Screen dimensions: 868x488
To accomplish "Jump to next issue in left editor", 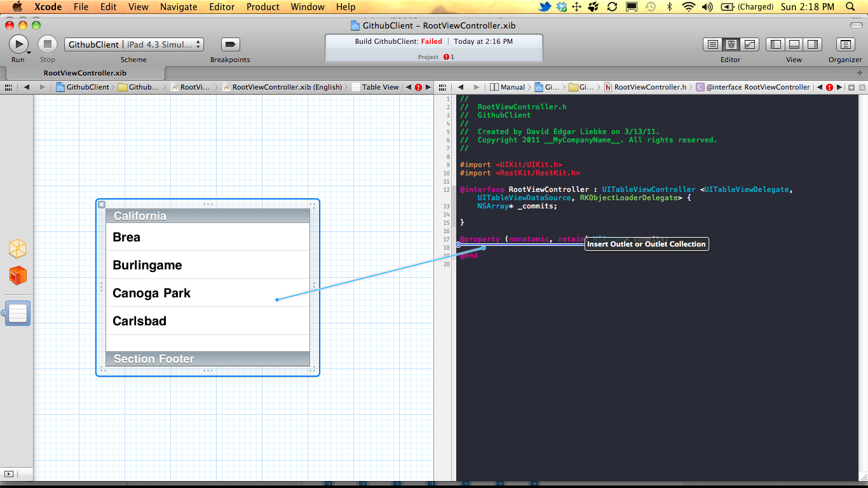I will click(x=428, y=87).
